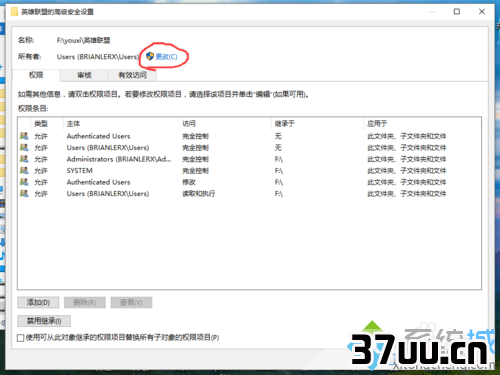Click group icon of Users entry inherited from 无
Viewport: 500px width, 375px height.
(x=24, y=147)
